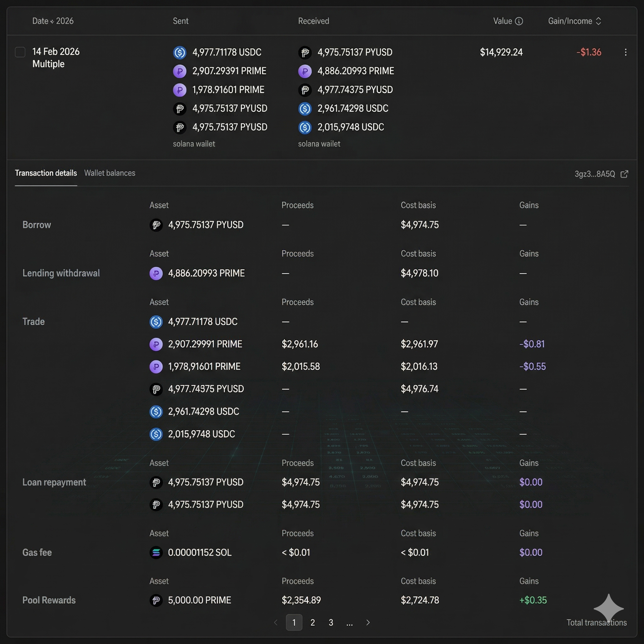Open external link icon beside 3gz3...8A5Q
Viewport: 644px width, 644px height.
(x=624, y=174)
